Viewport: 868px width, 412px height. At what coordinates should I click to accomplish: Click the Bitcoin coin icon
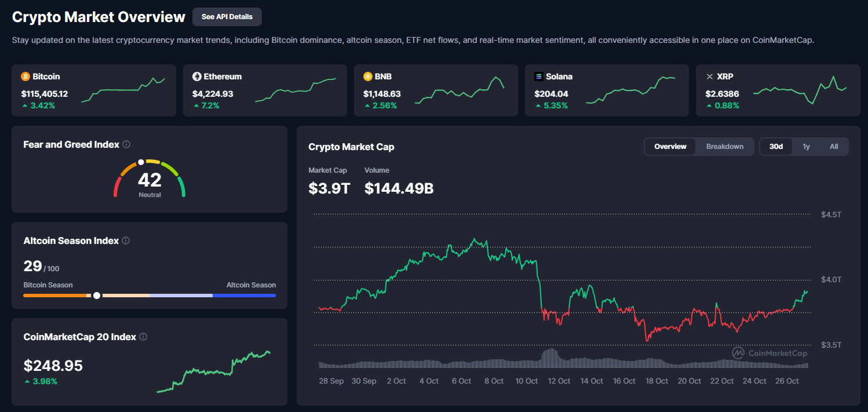point(25,76)
